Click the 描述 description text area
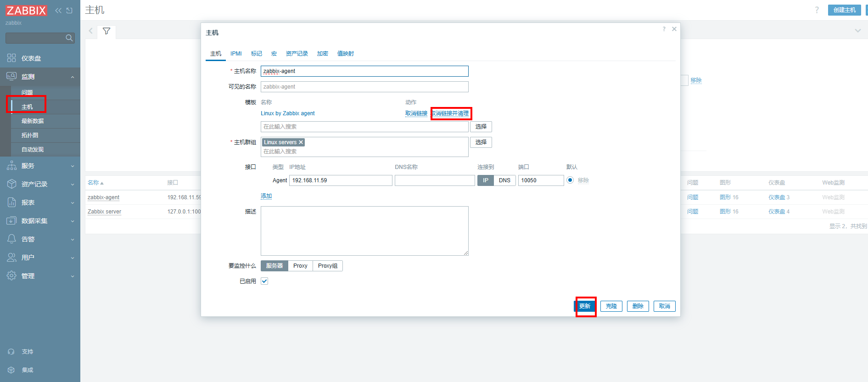The width and height of the screenshot is (868, 382). coord(364,231)
